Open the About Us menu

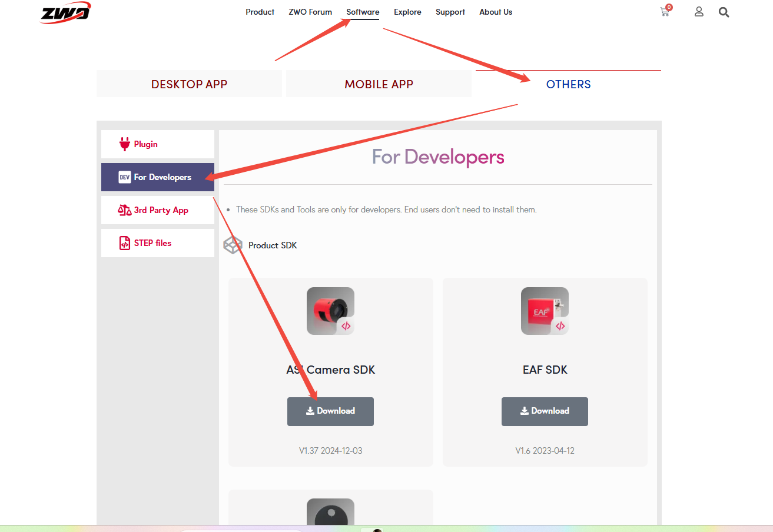[496, 12]
